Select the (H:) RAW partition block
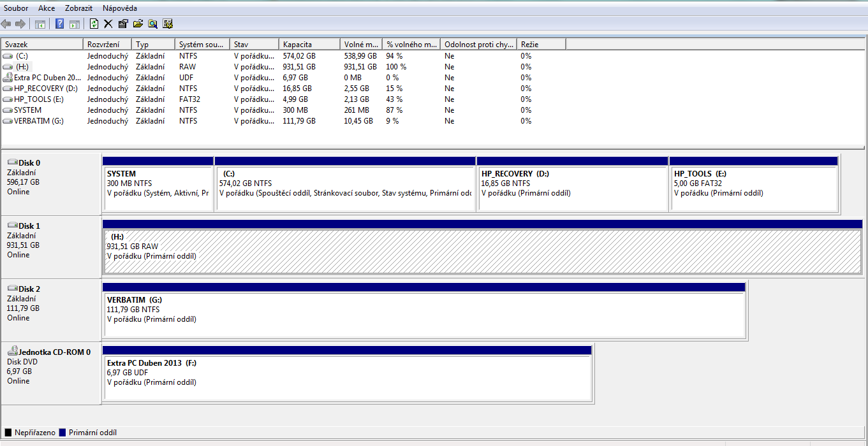This screenshot has width=868, height=446. pyautogui.click(x=482, y=252)
